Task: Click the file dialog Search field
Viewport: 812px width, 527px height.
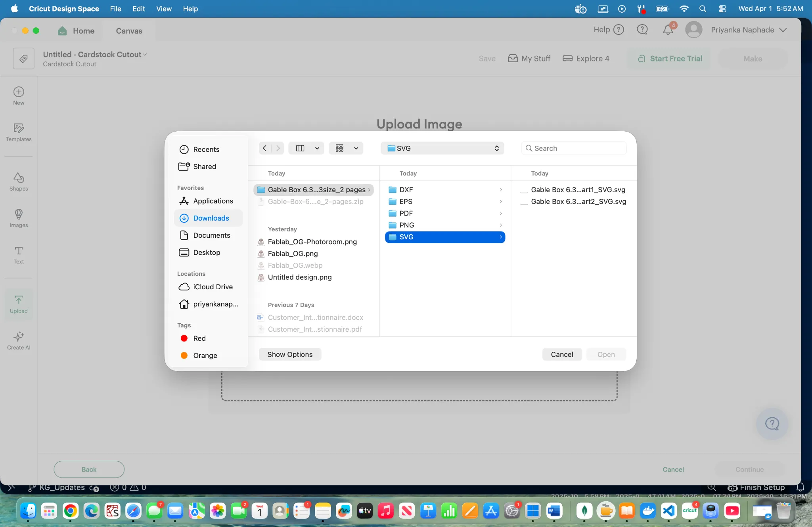Action: click(x=574, y=148)
